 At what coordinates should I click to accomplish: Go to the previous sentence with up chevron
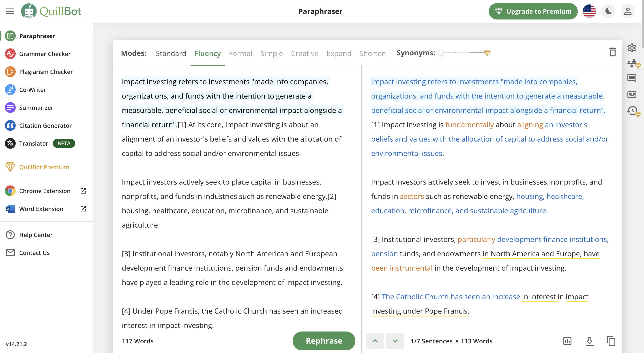point(375,341)
